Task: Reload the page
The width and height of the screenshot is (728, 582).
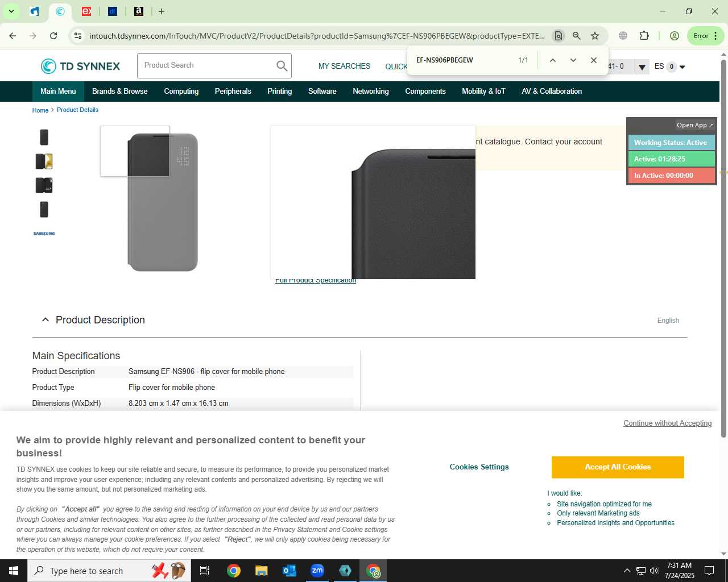Action: tap(53, 36)
